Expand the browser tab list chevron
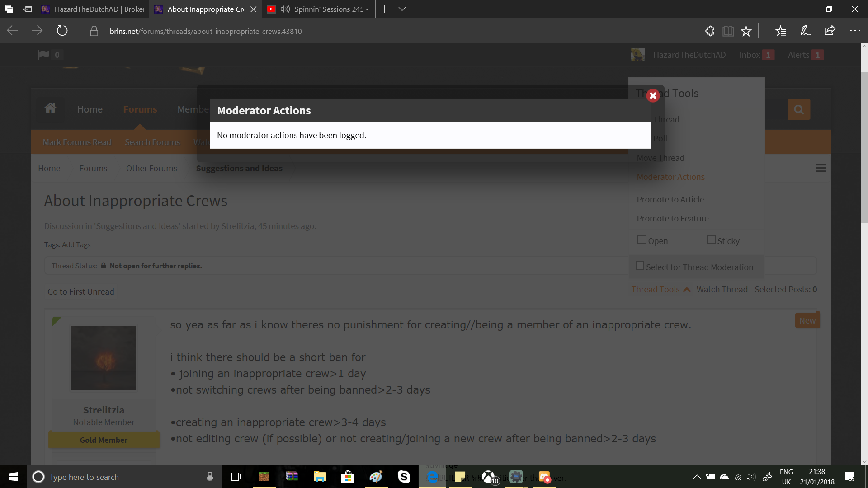Image resolution: width=868 pixels, height=488 pixels. [x=402, y=9]
